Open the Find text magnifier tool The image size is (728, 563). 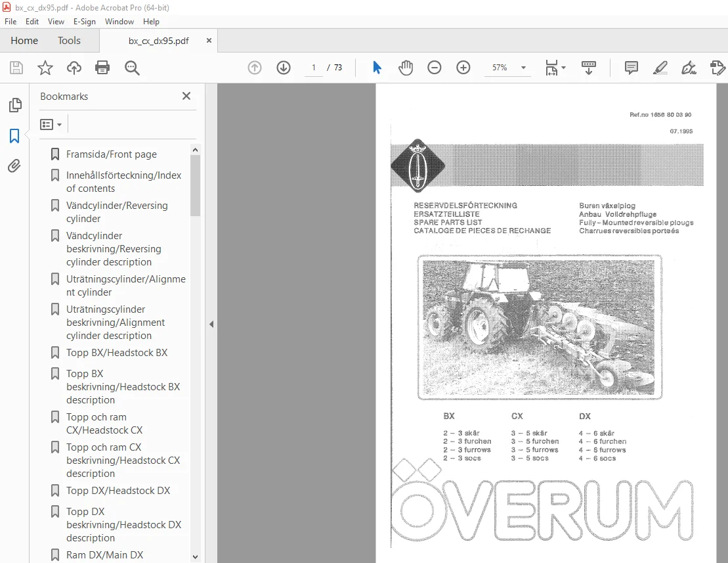pyautogui.click(x=132, y=68)
